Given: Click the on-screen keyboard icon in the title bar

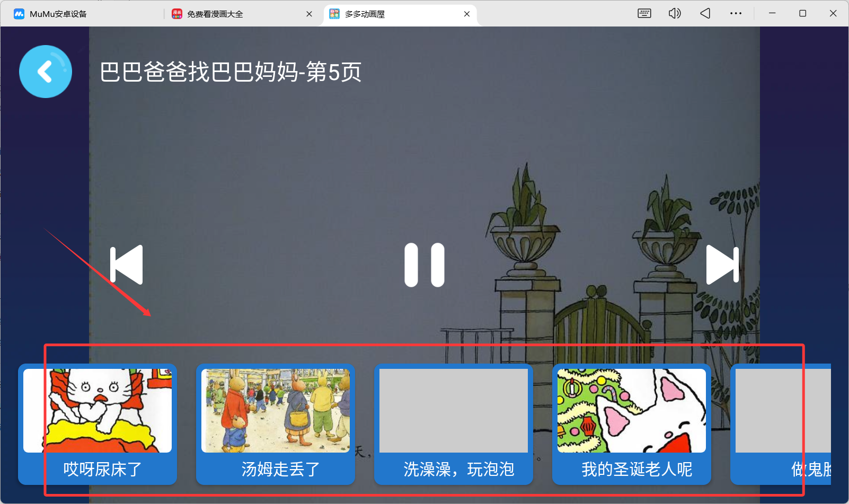Looking at the screenshot, I should point(644,13).
